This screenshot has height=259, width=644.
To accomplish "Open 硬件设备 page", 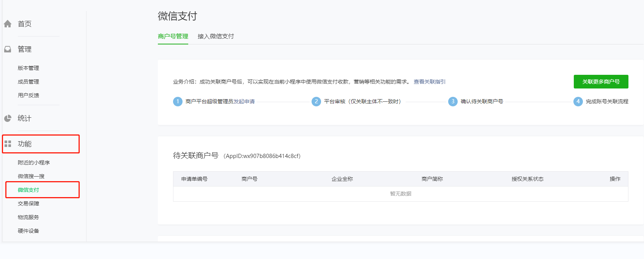I will 28,231.
